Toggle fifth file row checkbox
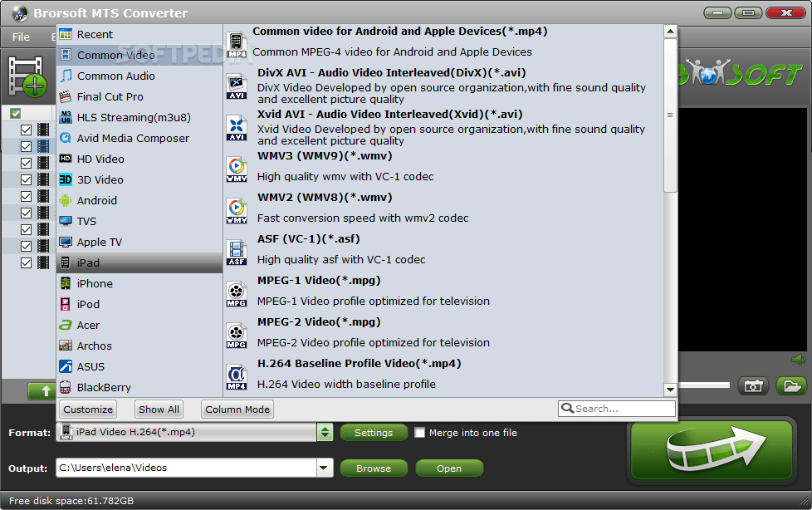Viewport: 812px width, 510px height. coord(27,196)
